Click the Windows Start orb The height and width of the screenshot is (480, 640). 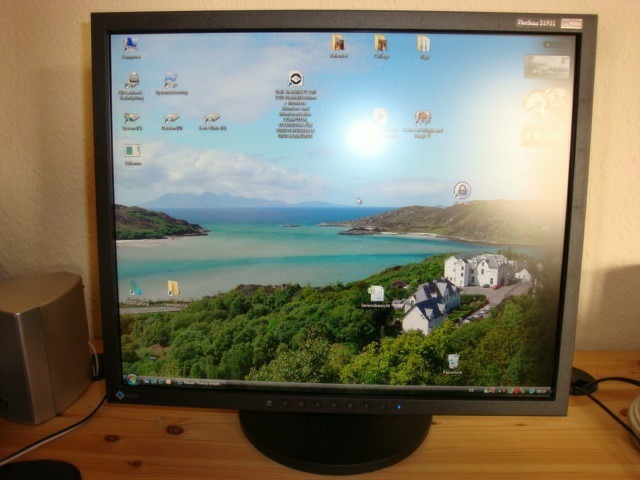(x=130, y=379)
